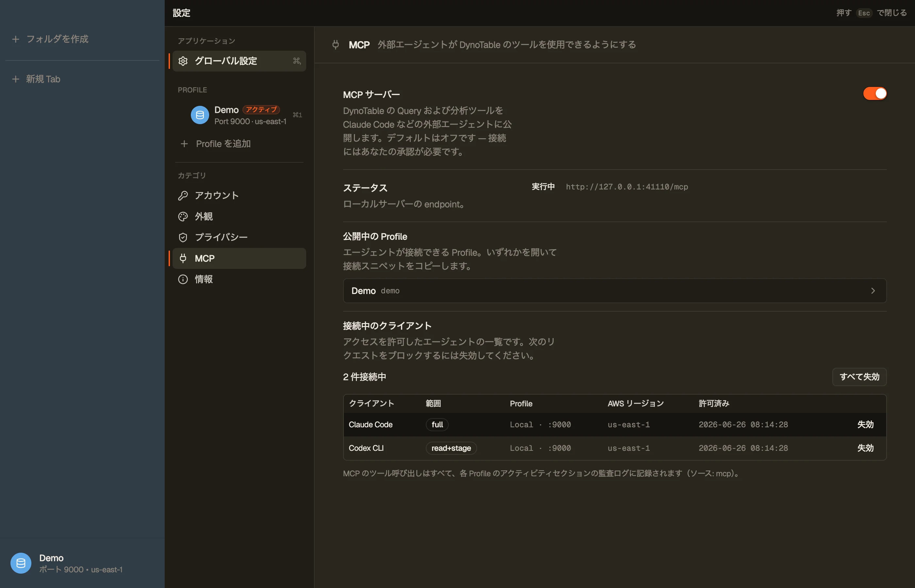Turn off the MCP サーバー toggle
The width and height of the screenshot is (915, 588).
(x=874, y=93)
